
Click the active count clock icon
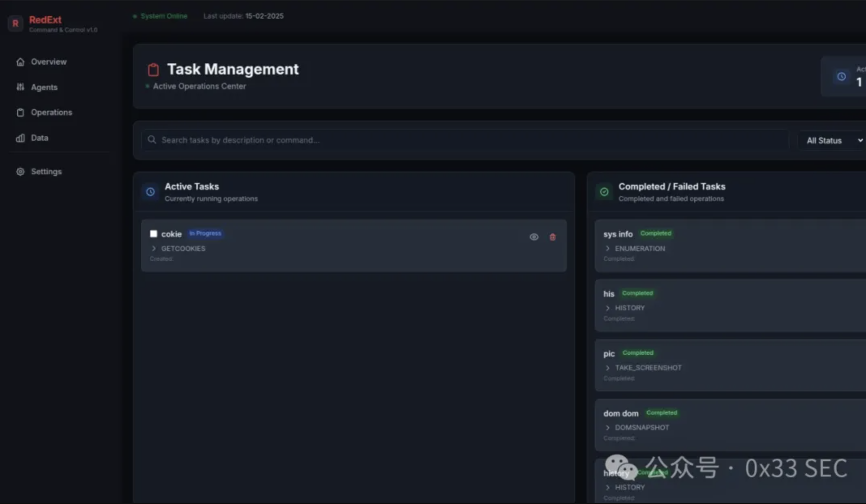pos(841,77)
